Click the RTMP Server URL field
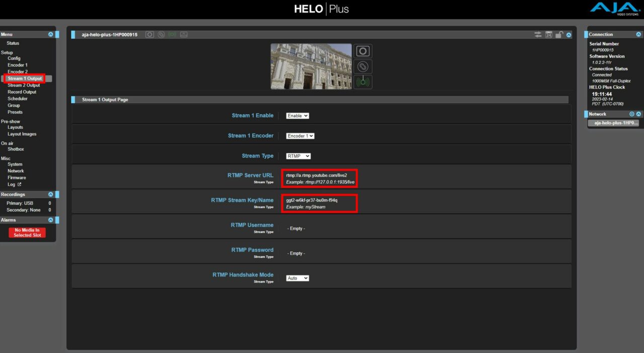Viewport: 644px width, 353px height. tap(319, 175)
